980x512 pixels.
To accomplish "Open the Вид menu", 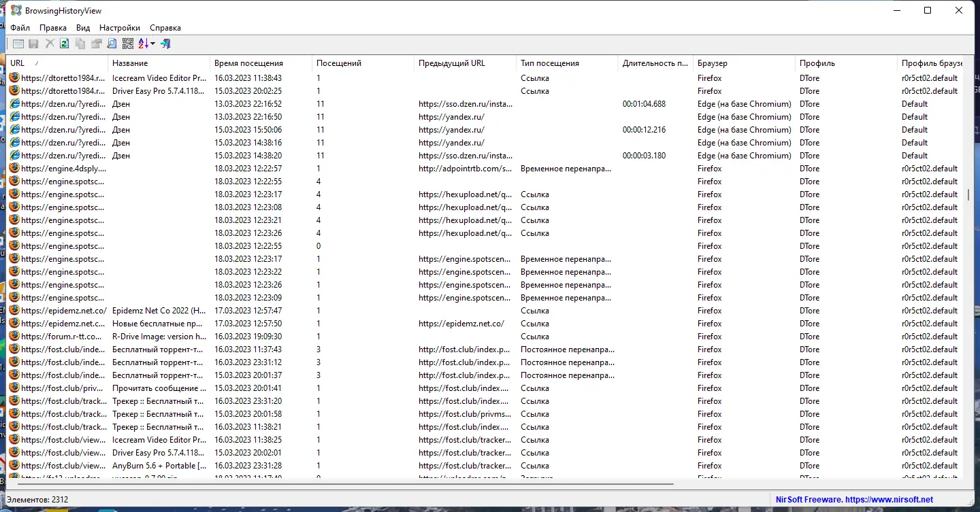I will pos(83,28).
